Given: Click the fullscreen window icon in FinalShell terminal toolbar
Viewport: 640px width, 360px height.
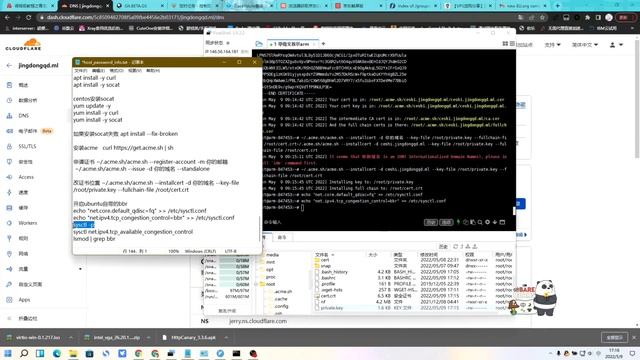Looking at the screenshot, I should (x=502, y=222).
